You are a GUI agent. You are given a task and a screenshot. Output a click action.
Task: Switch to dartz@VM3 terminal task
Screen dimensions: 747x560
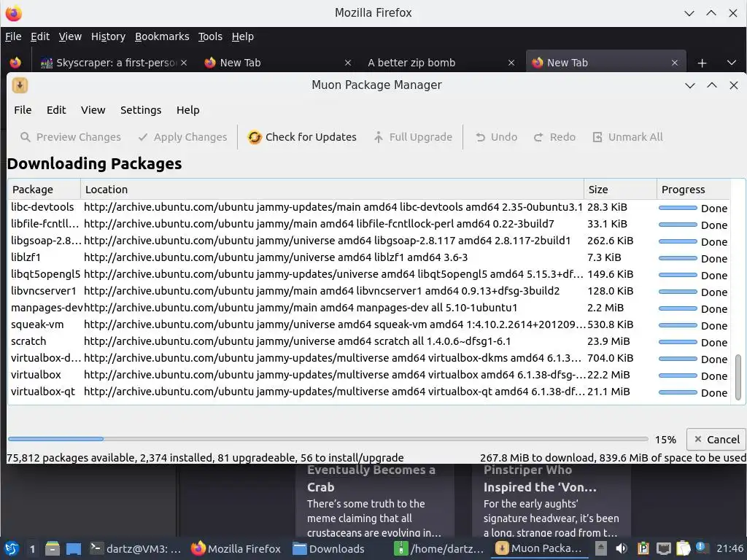coord(136,549)
